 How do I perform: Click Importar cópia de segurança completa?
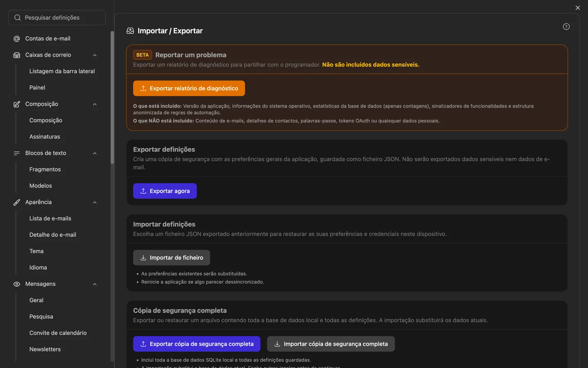click(x=331, y=344)
